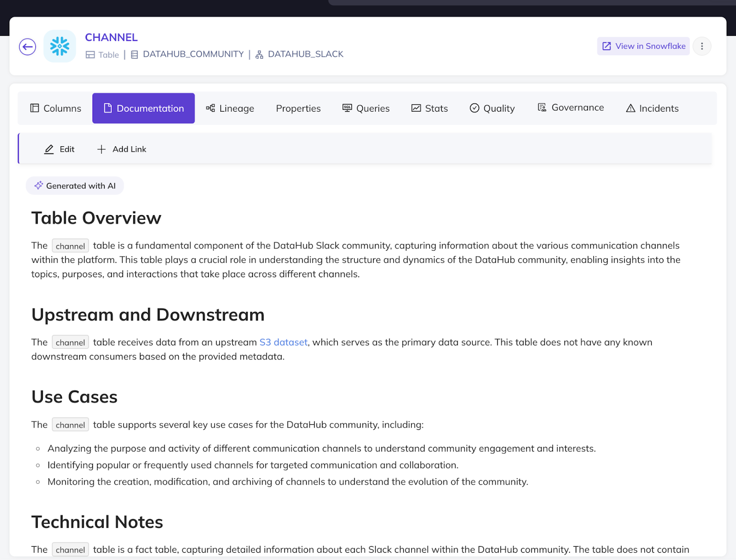Open the DATAHUB_COMMUNITY database link
Viewport: 736px width, 560px height.
[193, 54]
